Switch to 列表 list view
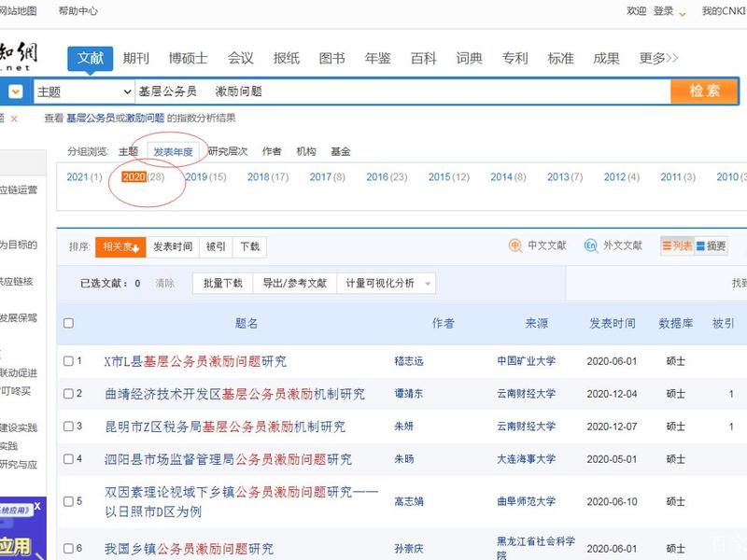The height and width of the screenshot is (560, 747). click(678, 245)
